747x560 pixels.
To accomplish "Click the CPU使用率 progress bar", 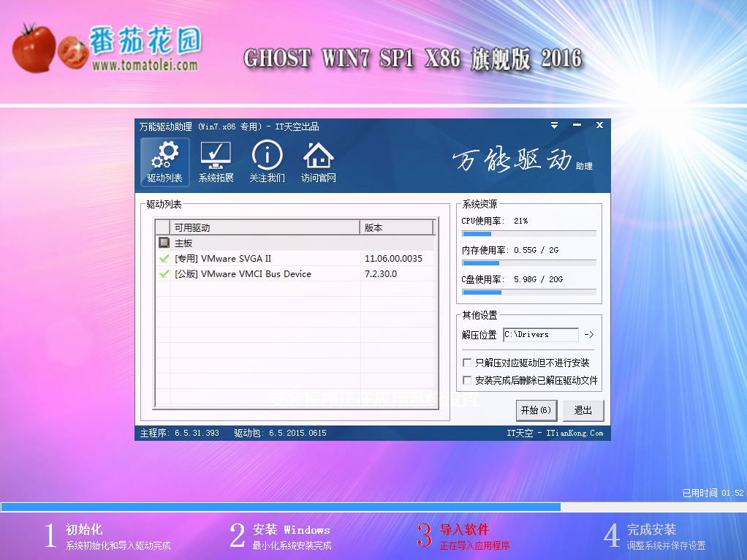I will pos(529,234).
